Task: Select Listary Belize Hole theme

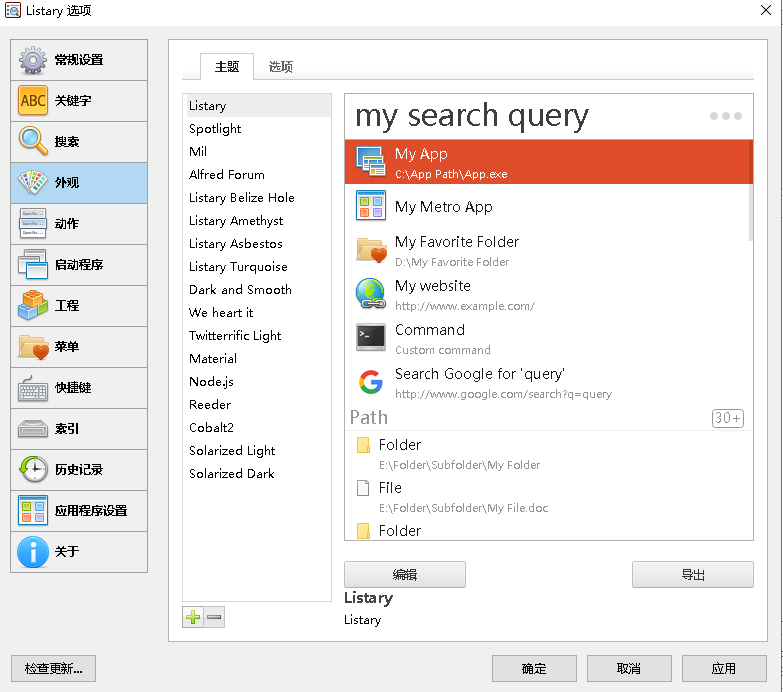Action: pyautogui.click(x=257, y=198)
